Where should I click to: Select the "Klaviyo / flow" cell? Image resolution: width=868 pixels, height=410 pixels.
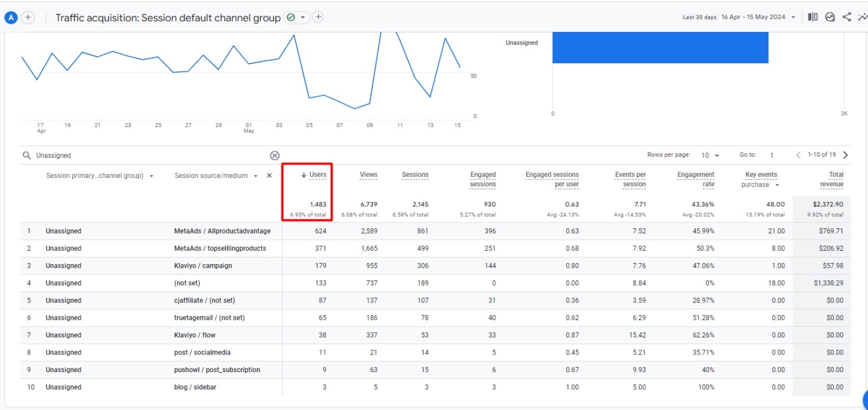click(195, 335)
